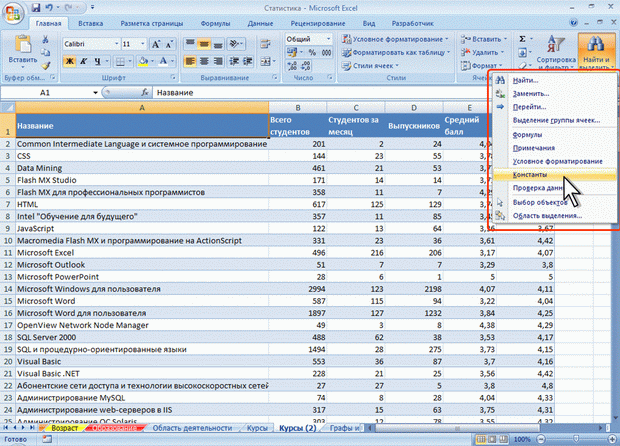This screenshot has height=446, width=620.
Task: Expand Условное форматирование dropdown
Action: [447, 39]
